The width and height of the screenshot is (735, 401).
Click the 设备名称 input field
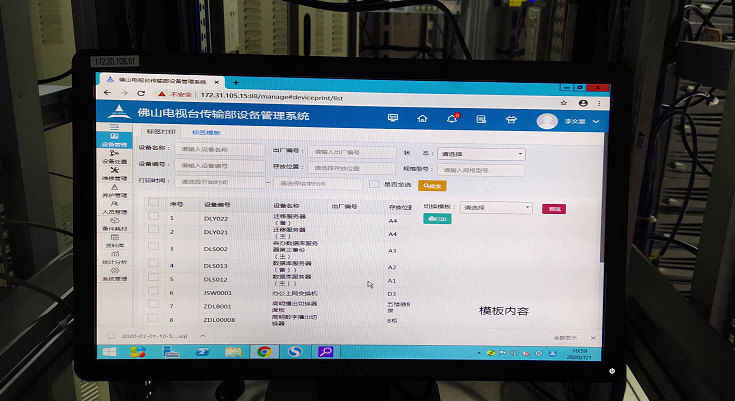pos(219,150)
